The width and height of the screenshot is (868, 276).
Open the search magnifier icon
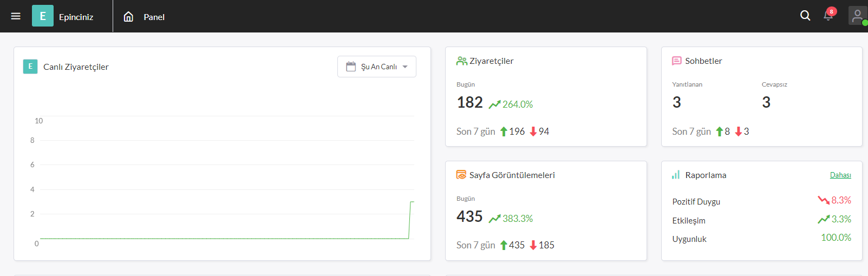click(x=805, y=16)
